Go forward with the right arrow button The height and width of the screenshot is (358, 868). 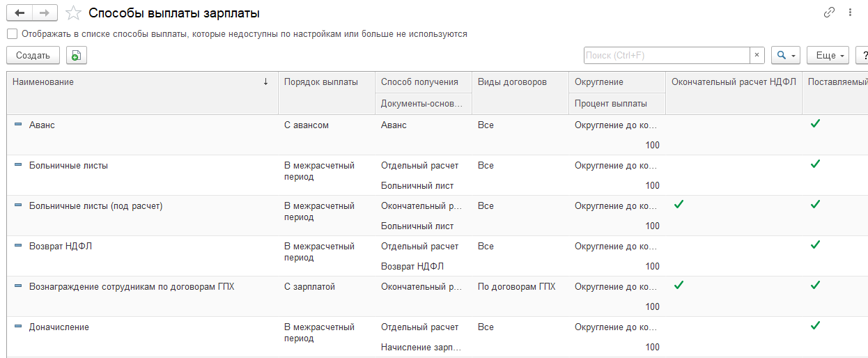point(44,13)
